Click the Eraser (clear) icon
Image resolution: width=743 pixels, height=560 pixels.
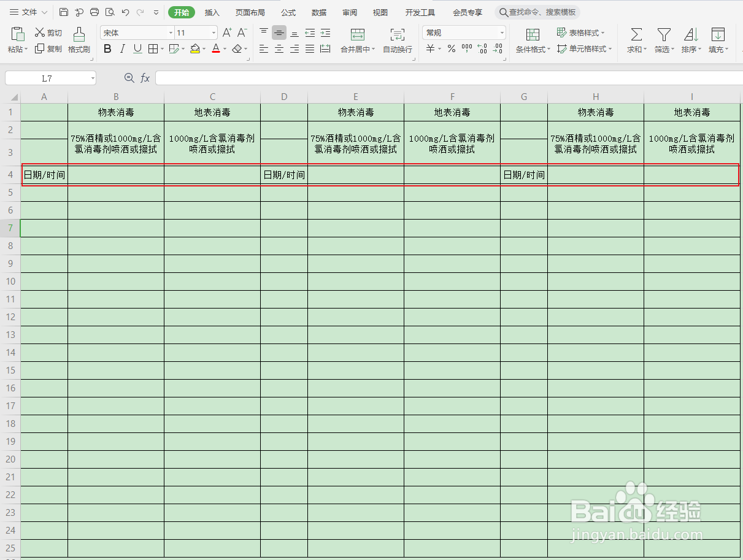click(x=237, y=49)
